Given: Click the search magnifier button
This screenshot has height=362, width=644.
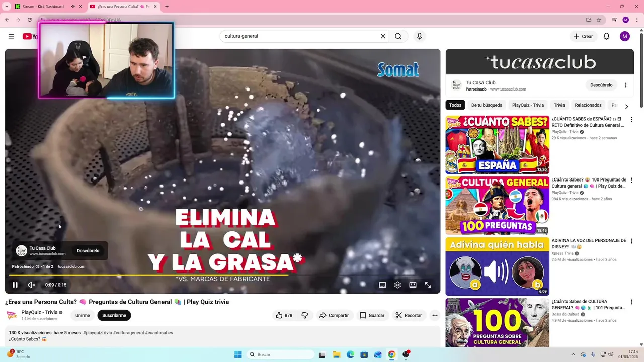Looking at the screenshot, I should point(398,36).
